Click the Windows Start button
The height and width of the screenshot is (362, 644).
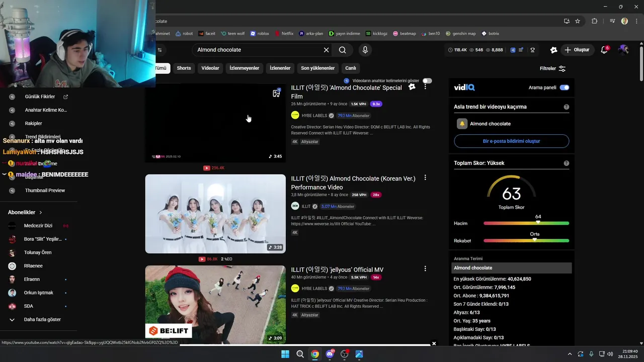285,354
